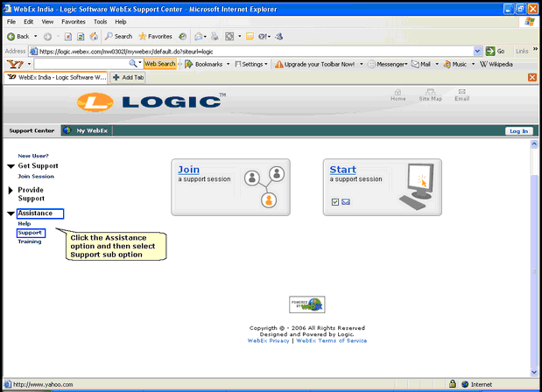Click the History icon in toolbar
This screenshot has height=392, width=542.
(182, 36)
